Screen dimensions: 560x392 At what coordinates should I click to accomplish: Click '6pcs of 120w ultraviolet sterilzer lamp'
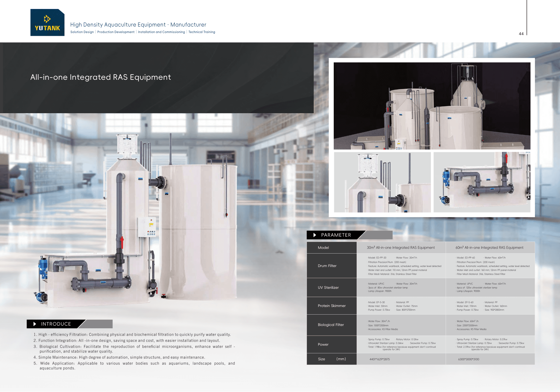(477, 288)
